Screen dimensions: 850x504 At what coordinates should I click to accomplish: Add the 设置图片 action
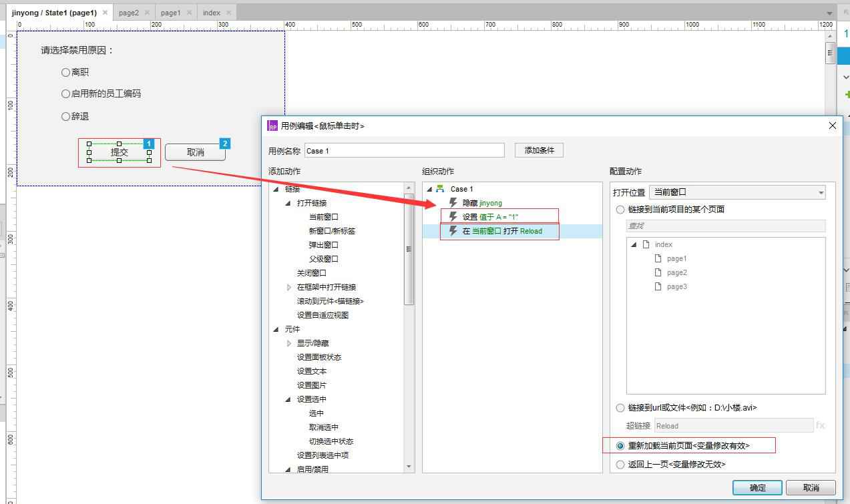pyautogui.click(x=312, y=385)
